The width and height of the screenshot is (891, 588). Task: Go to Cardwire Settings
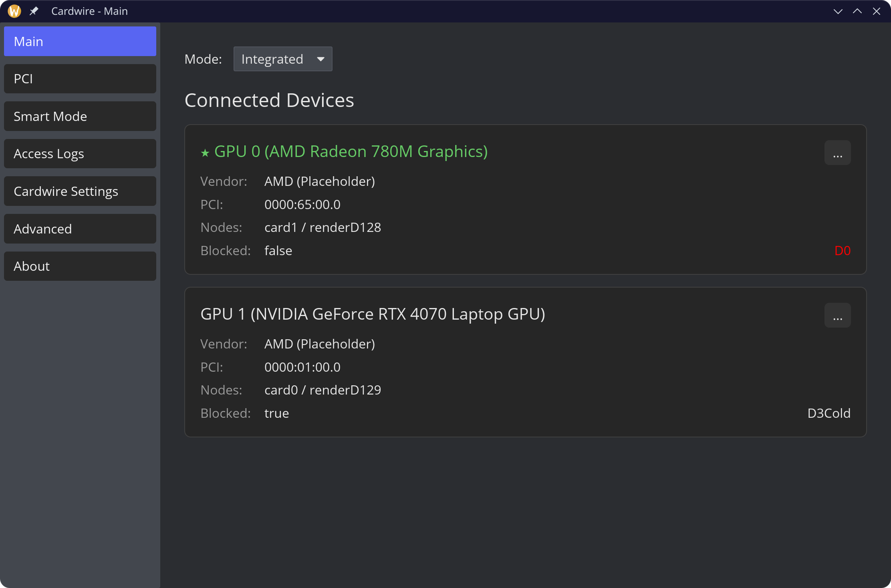click(80, 191)
